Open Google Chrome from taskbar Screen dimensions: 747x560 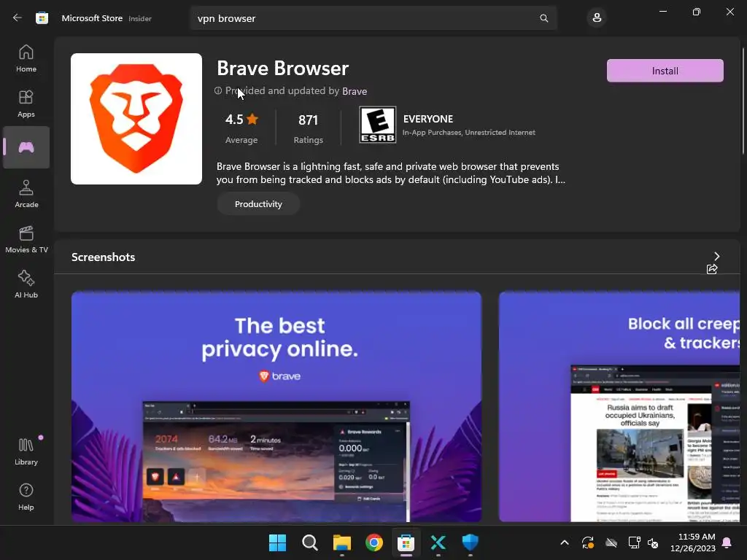coord(374,542)
